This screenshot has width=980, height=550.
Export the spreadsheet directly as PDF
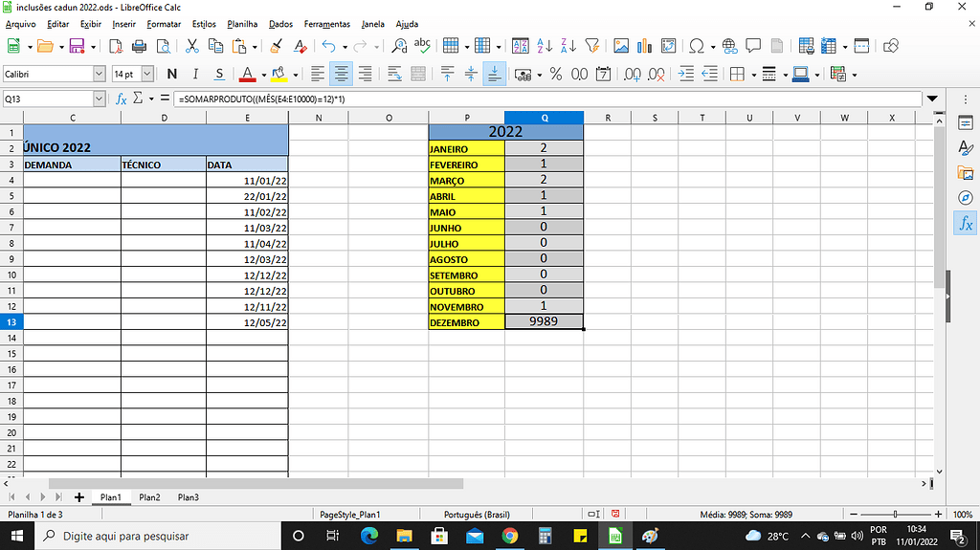coord(115,46)
